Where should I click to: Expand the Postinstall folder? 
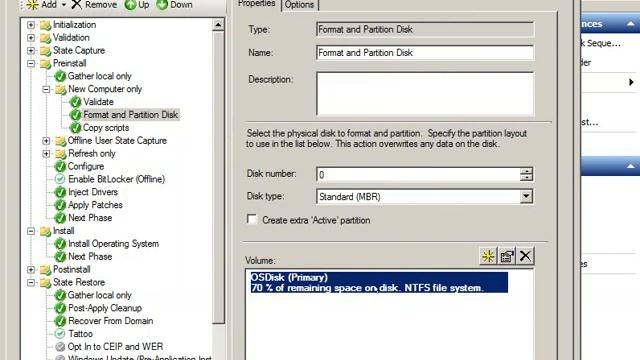(x=31, y=270)
